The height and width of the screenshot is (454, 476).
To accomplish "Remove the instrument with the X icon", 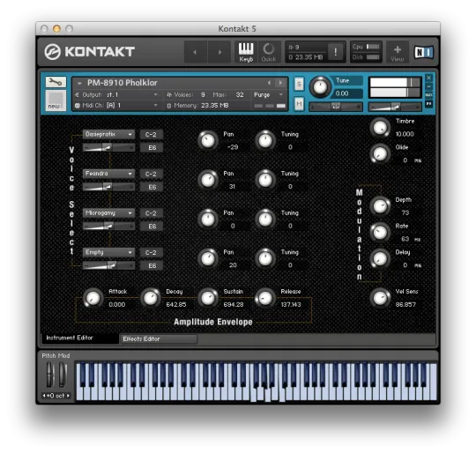I will click(x=428, y=78).
